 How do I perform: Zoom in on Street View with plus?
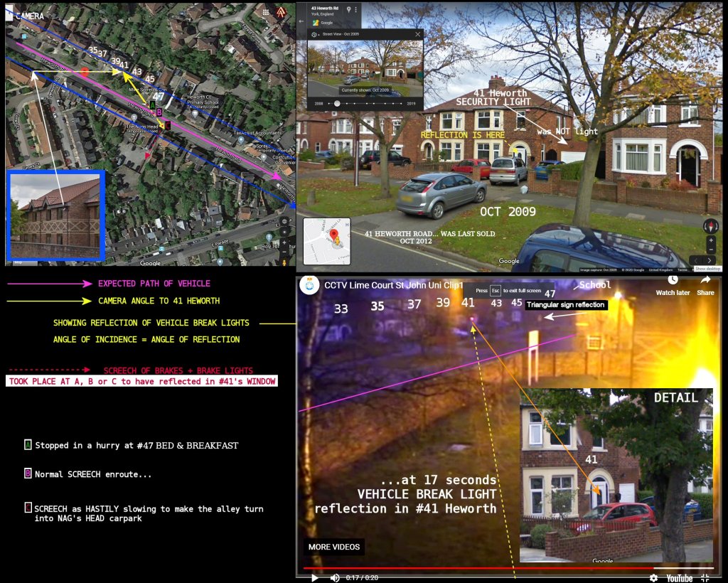coord(711,241)
